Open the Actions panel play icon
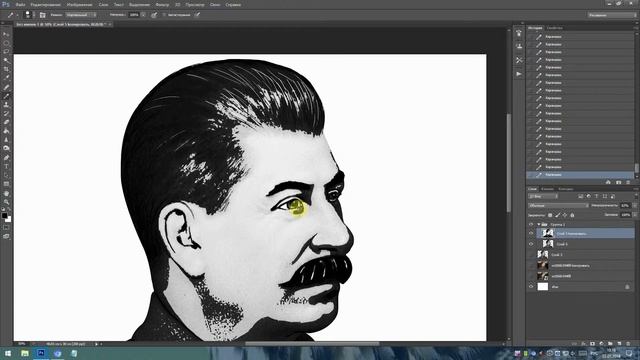640x360 pixels. coord(518,74)
